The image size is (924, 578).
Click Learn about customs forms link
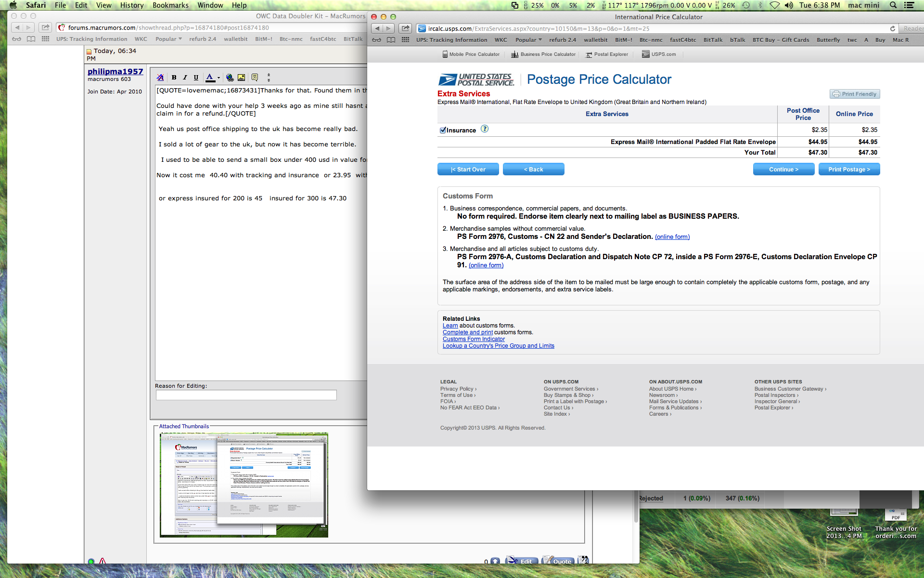pyautogui.click(x=450, y=326)
